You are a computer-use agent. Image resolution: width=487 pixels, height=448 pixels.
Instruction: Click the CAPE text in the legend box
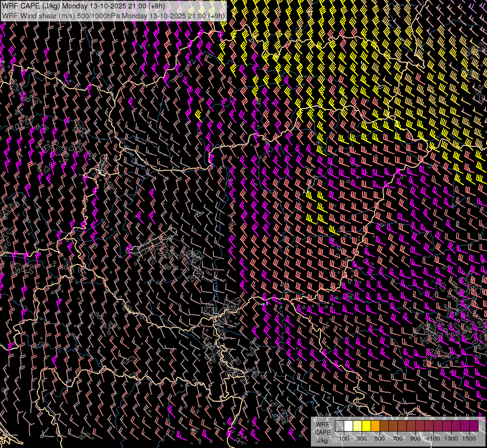click(x=322, y=432)
